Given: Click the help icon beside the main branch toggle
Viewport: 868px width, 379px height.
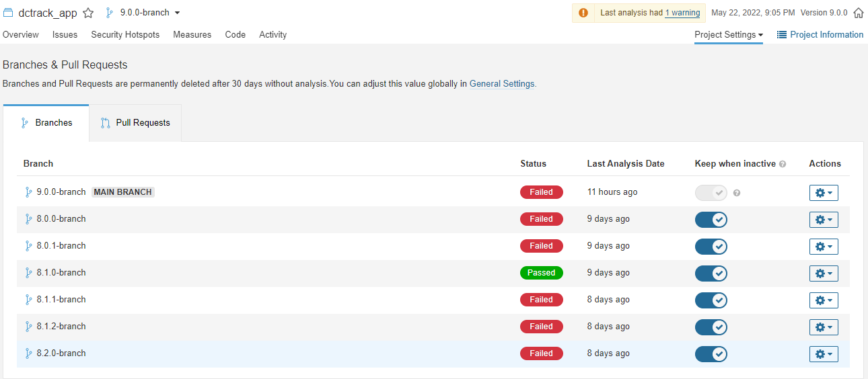Looking at the screenshot, I should pyautogui.click(x=737, y=193).
